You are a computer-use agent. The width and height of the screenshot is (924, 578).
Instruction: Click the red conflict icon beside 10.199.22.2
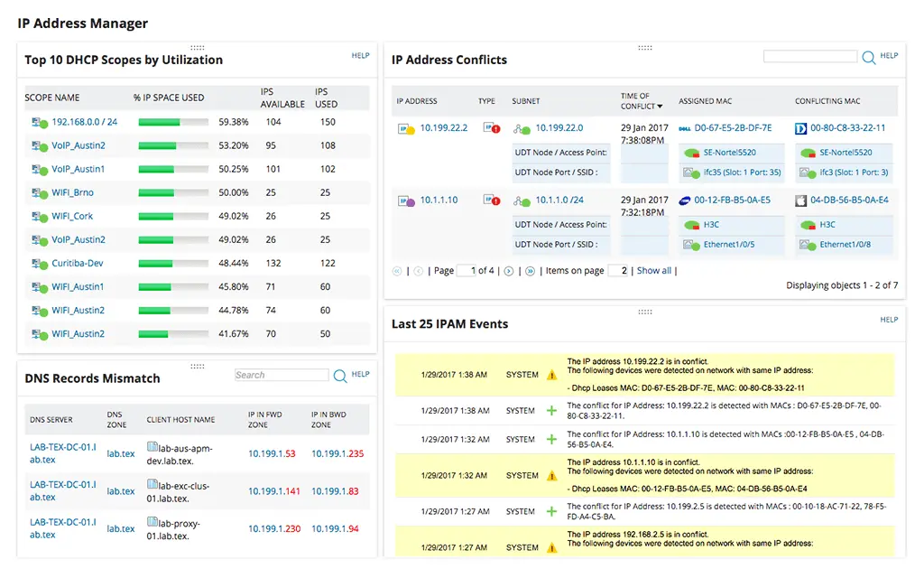tap(494, 127)
